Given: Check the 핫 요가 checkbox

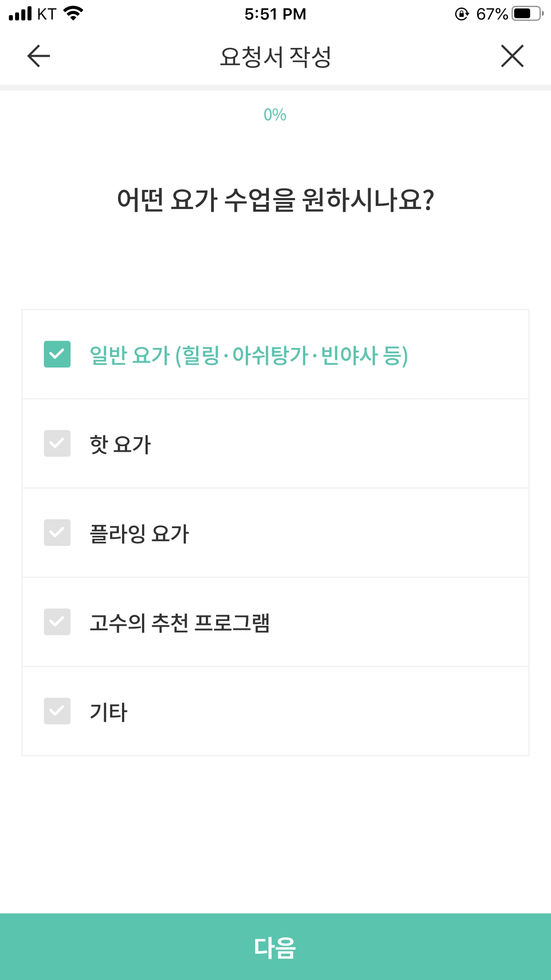Looking at the screenshot, I should (x=57, y=443).
